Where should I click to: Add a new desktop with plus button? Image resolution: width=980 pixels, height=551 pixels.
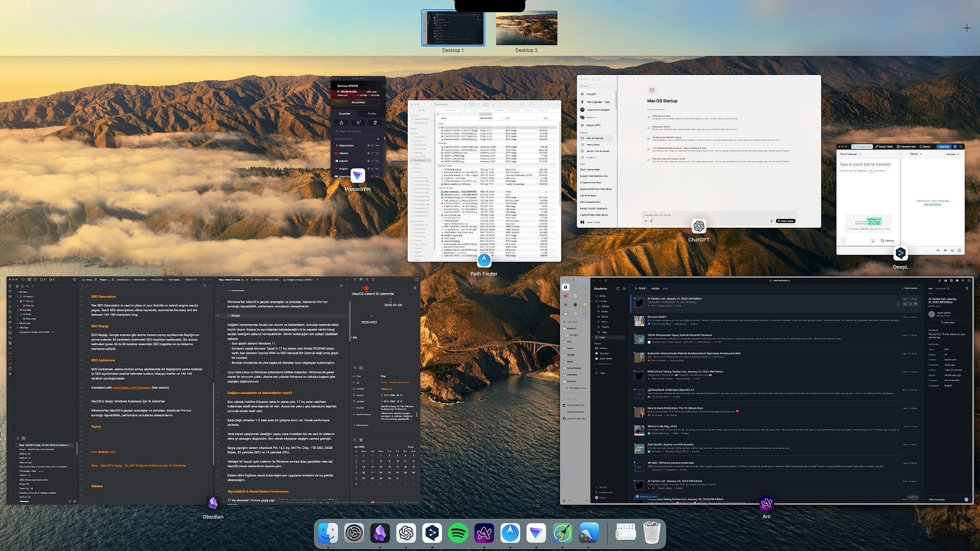(966, 28)
